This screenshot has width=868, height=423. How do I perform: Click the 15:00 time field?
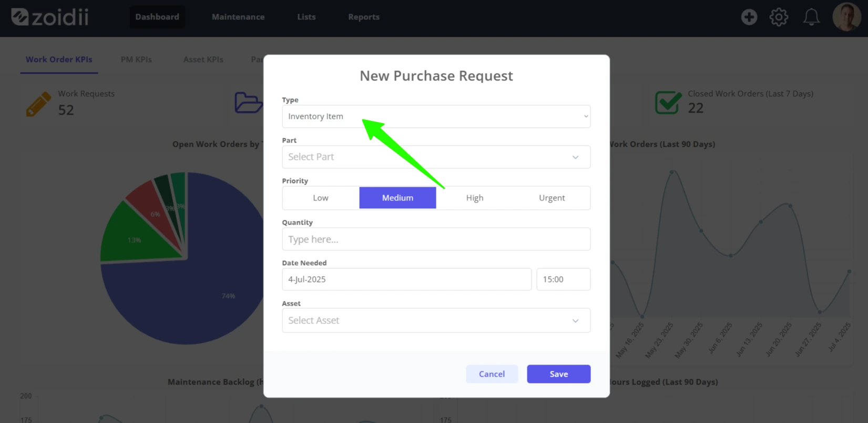(x=563, y=279)
